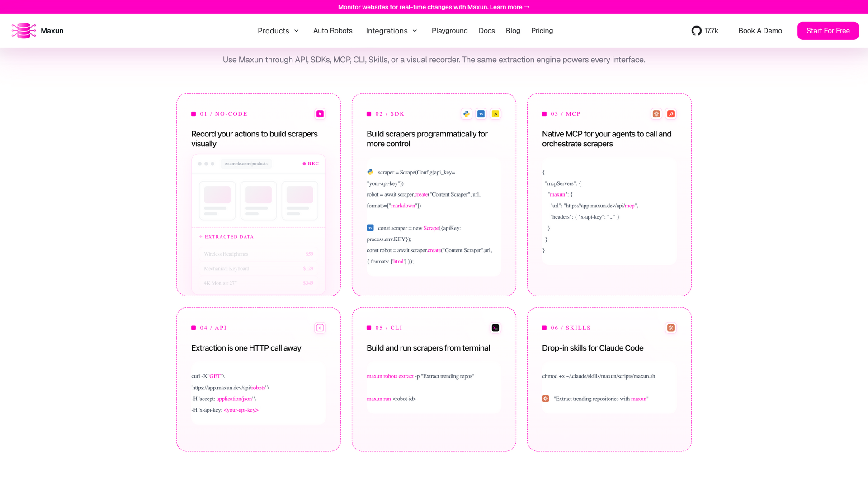Click the Maxun logo icon
Image resolution: width=868 pixels, height=488 pixels.
(x=24, y=31)
